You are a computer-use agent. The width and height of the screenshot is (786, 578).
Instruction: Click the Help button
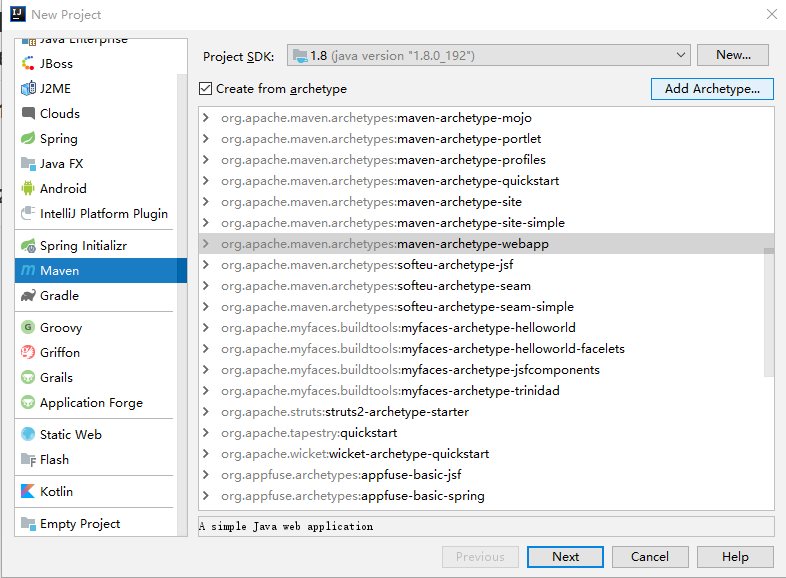pyautogui.click(x=735, y=557)
